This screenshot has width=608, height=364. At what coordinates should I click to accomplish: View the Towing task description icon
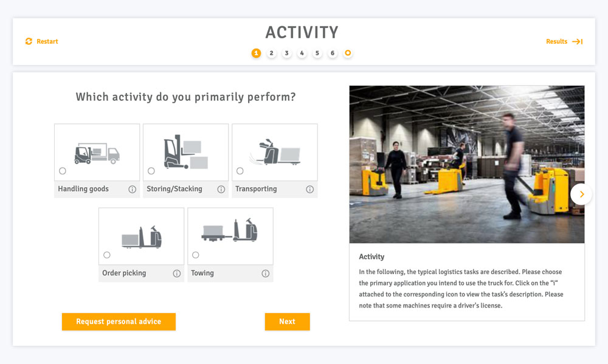(x=265, y=273)
